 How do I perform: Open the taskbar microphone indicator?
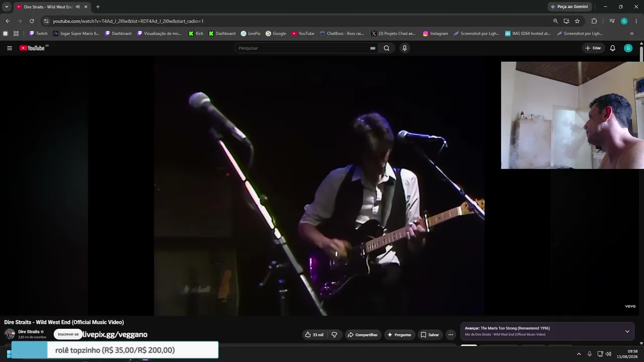[590, 354]
